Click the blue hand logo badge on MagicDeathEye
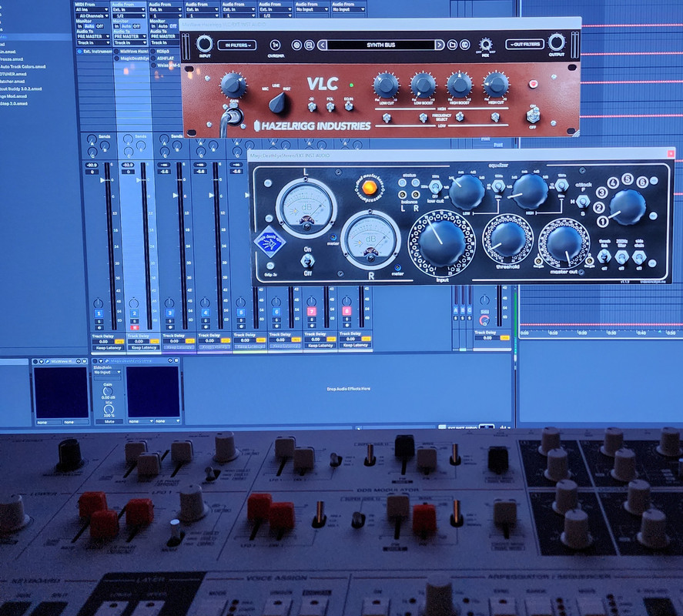 [x=270, y=243]
